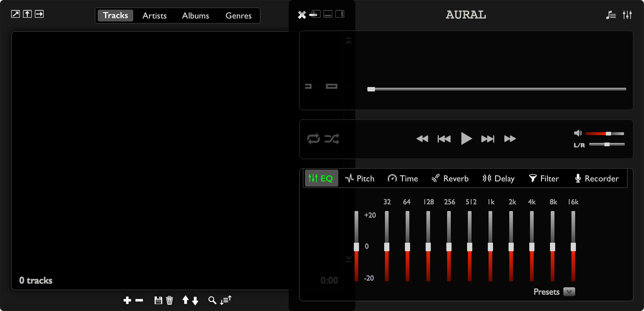644x311 pixels.
Task: Clear the playlist with the trash icon
Action: click(x=170, y=300)
